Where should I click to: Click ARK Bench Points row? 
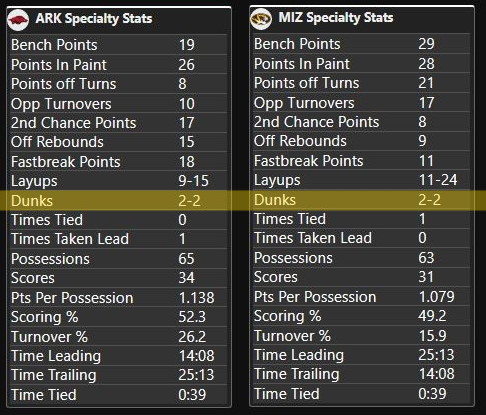119,45
